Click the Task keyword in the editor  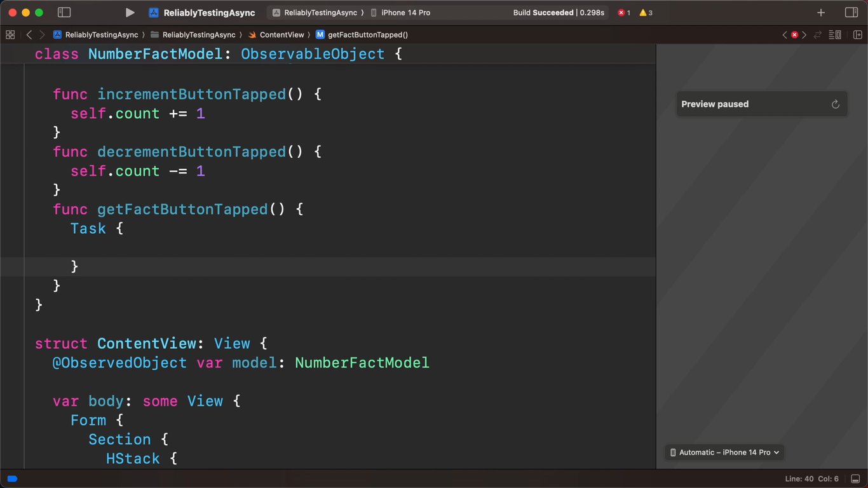tap(88, 228)
